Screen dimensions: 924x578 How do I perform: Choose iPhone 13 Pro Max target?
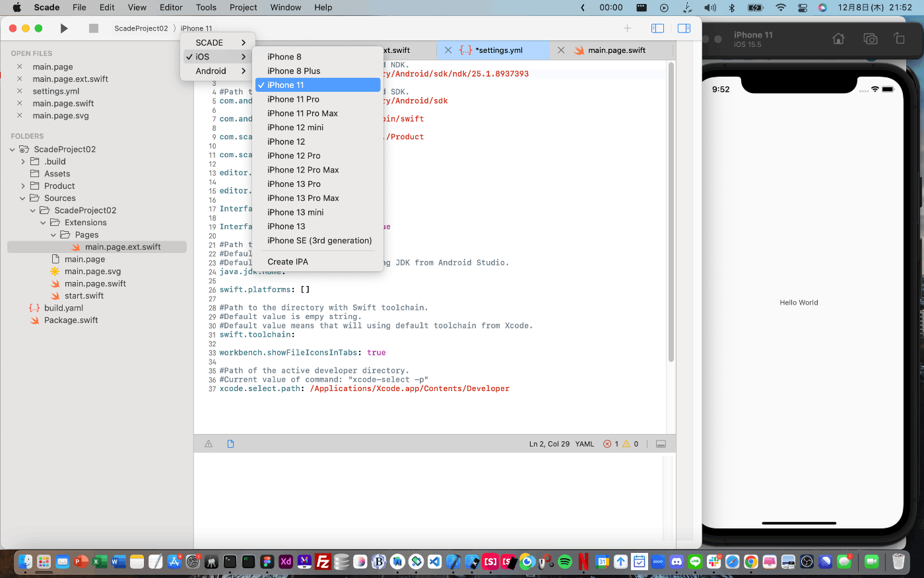(317, 198)
